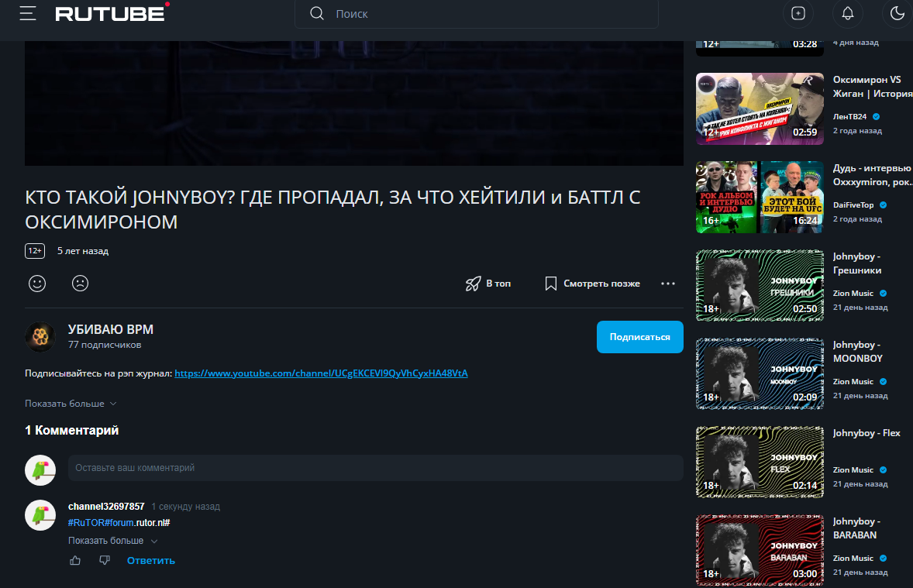Image resolution: width=913 pixels, height=588 pixels.
Task: Open Johnyboy BARABAN thumbnail
Action: tap(760, 551)
